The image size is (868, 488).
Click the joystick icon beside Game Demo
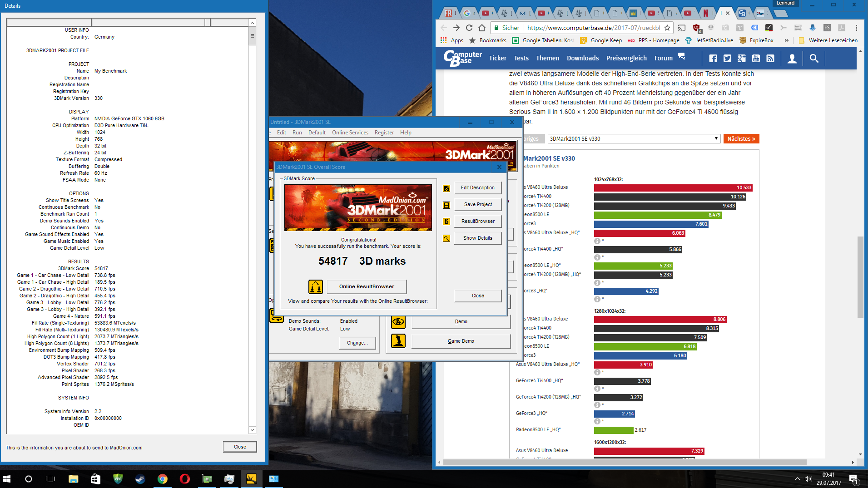coord(398,341)
